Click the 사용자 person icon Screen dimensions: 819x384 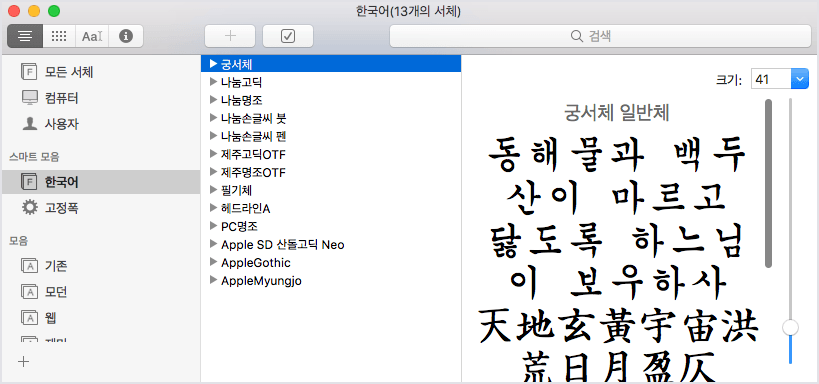(x=29, y=124)
